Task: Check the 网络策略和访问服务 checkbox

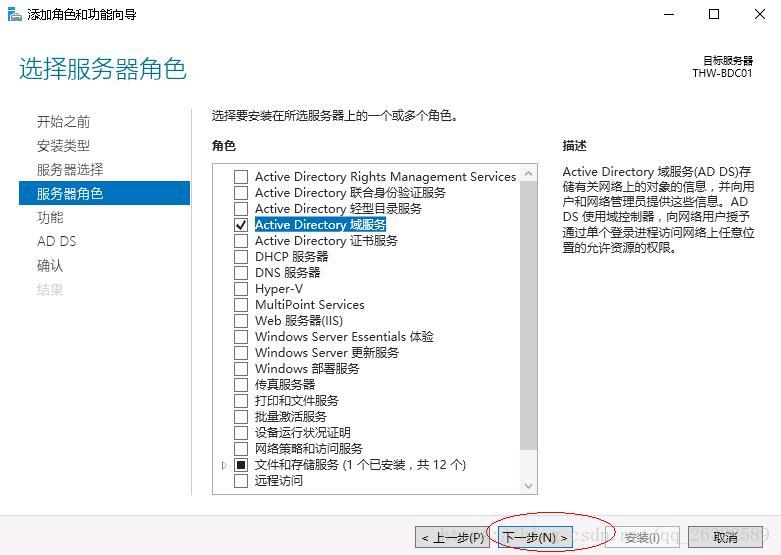Action: pos(241,448)
